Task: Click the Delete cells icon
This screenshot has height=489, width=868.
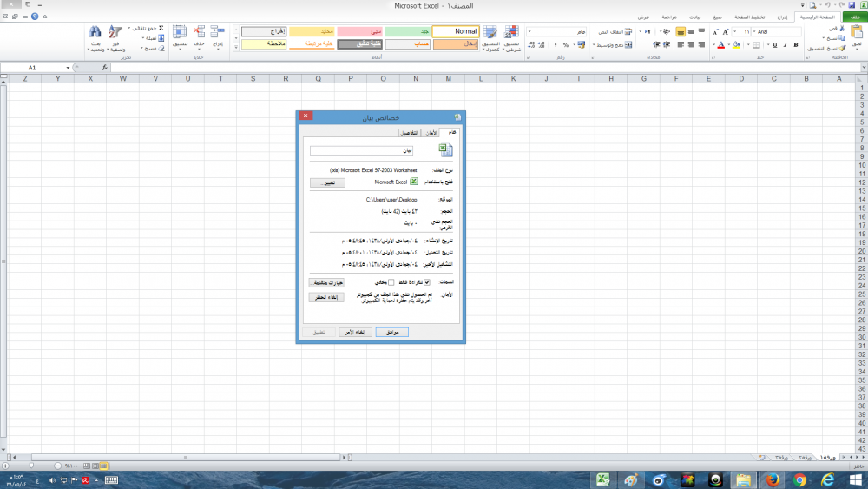Action: click(199, 31)
